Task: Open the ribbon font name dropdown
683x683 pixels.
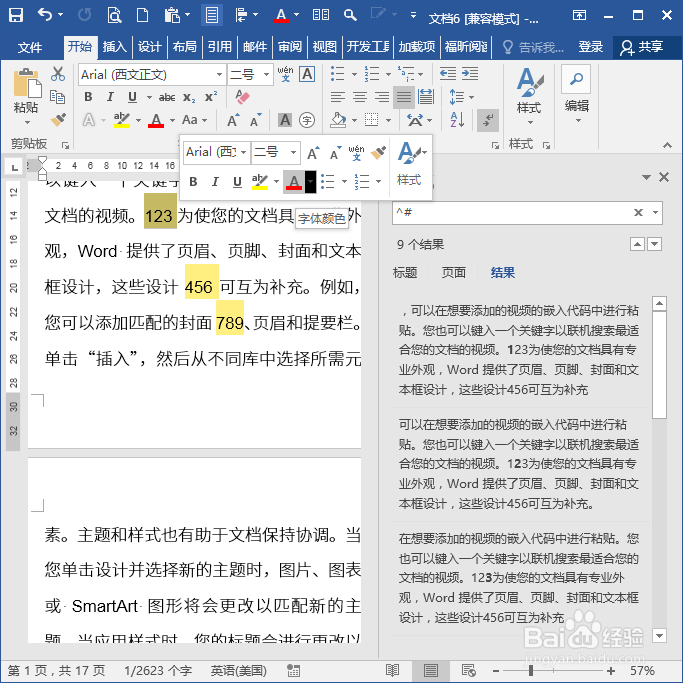Action: point(219,74)
